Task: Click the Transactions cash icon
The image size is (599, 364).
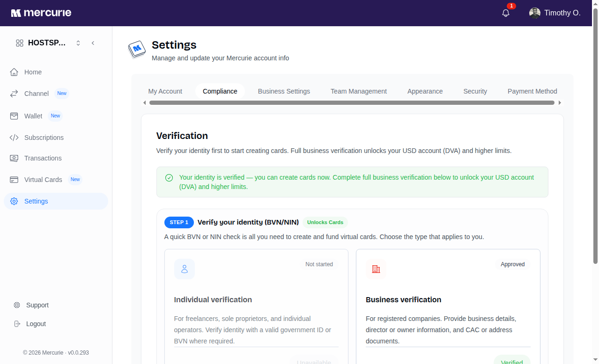Action: [14, 158]
